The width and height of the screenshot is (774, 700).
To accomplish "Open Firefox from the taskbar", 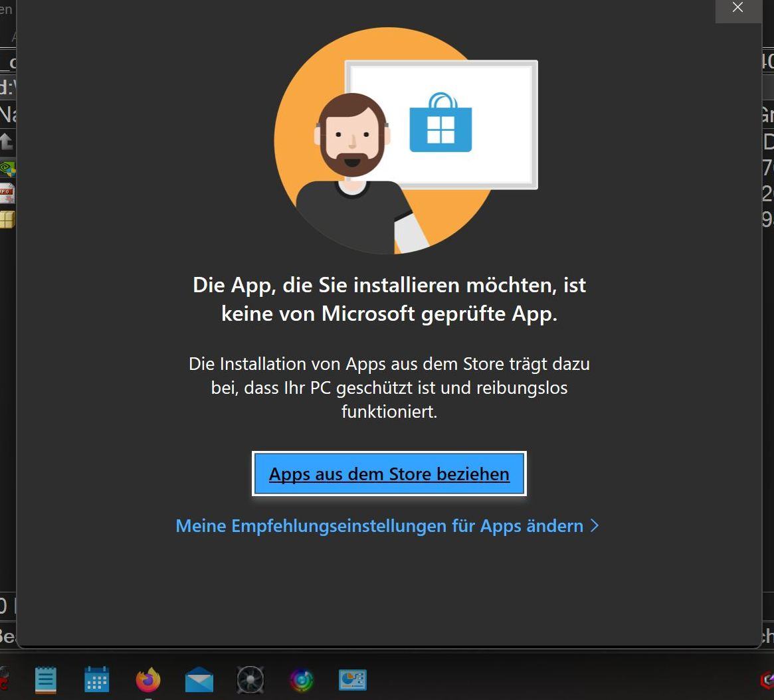I will click(148, 680).
